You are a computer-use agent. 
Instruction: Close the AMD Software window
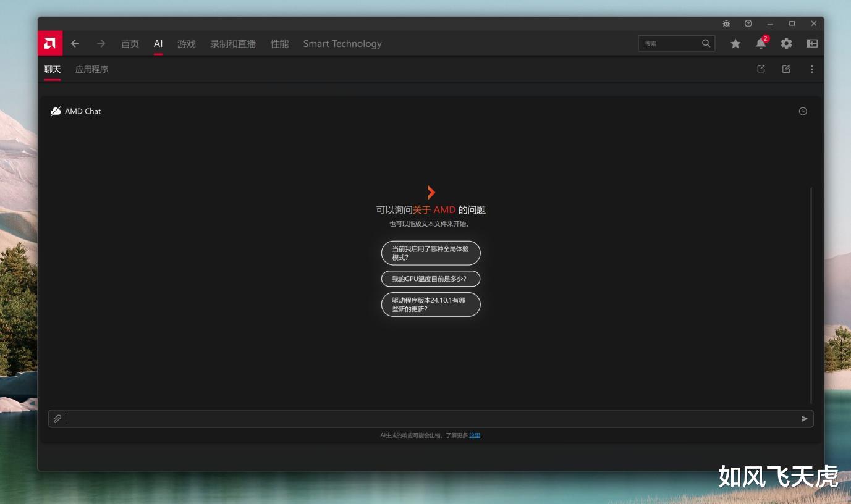814,23
